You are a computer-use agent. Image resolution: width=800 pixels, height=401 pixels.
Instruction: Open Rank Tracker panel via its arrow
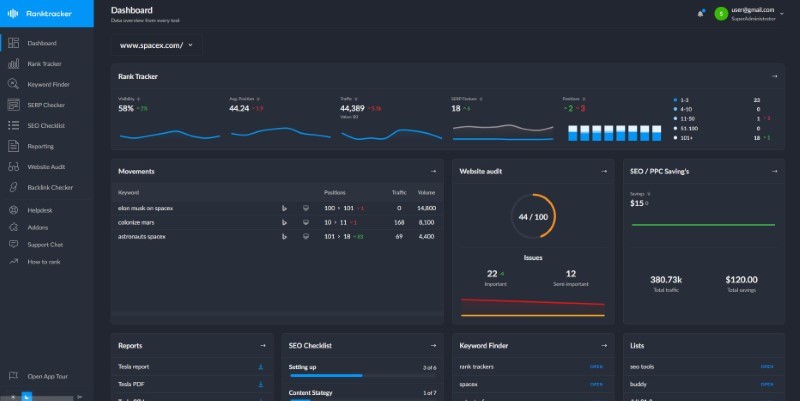[774, 77]
